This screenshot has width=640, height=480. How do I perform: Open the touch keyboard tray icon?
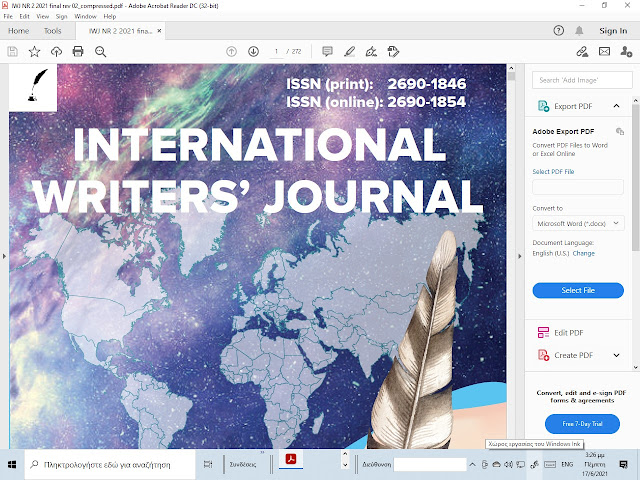550,464
